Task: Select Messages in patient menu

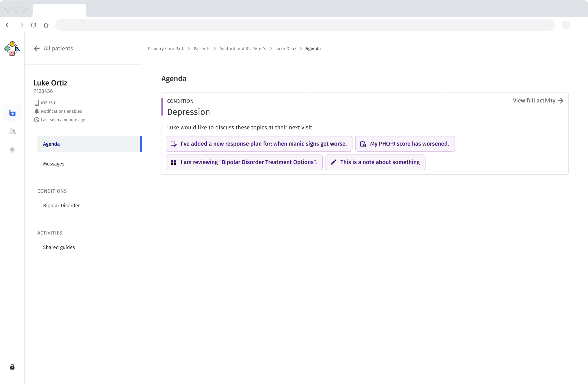Action: (x=54, y=164)
